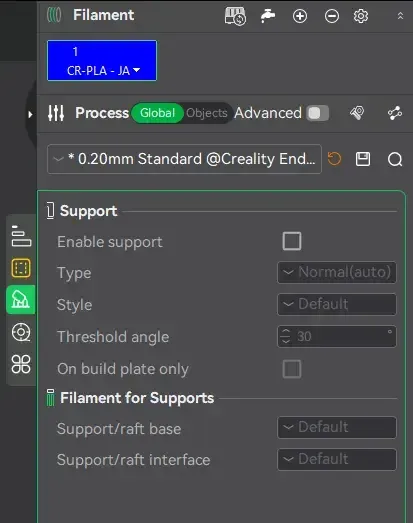Save the process preset with floppy icon
The image size is (413, 523).
click(363, 159)
